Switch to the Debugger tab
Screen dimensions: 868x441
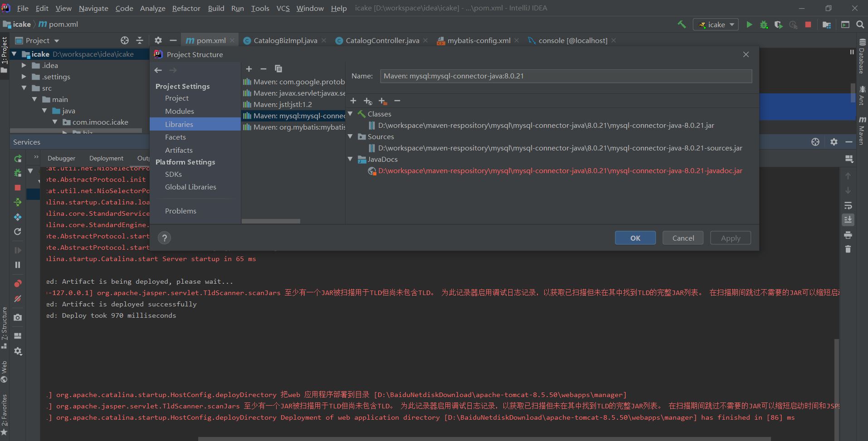tap(61, 158)
